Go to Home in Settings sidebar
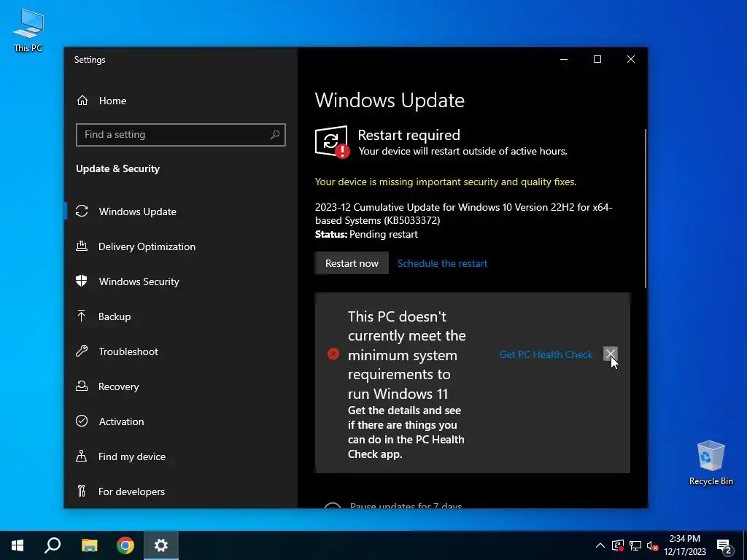Image resolution: width=747 pixels, height=560 pixels. (112, 101)
